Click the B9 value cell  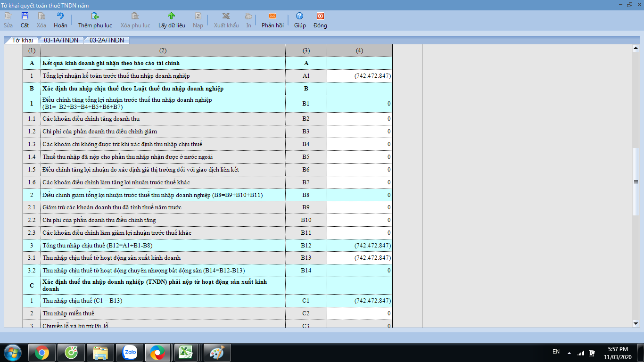(x=359, y=207)
